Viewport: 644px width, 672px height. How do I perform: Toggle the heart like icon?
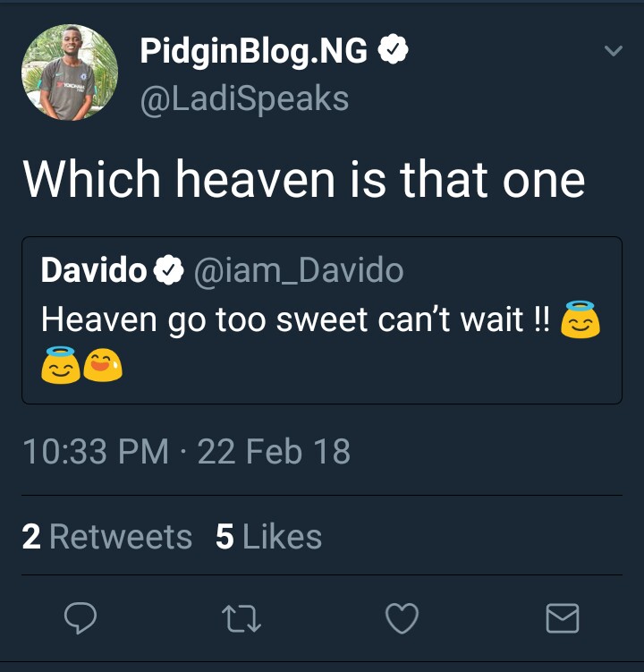402,617
